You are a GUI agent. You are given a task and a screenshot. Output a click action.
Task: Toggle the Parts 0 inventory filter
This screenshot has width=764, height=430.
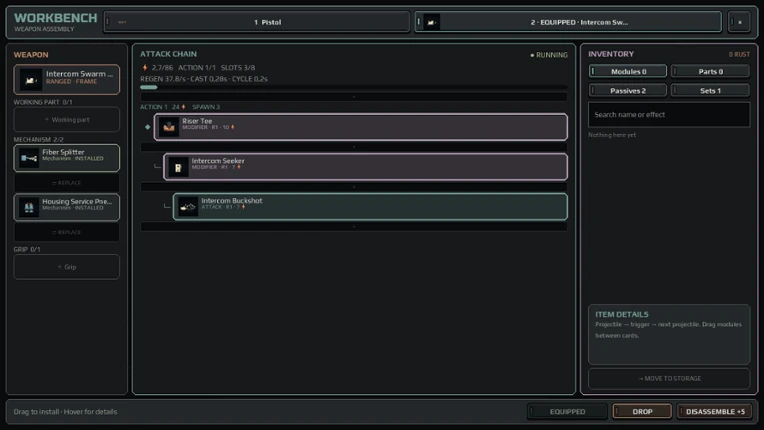point(710,72)
